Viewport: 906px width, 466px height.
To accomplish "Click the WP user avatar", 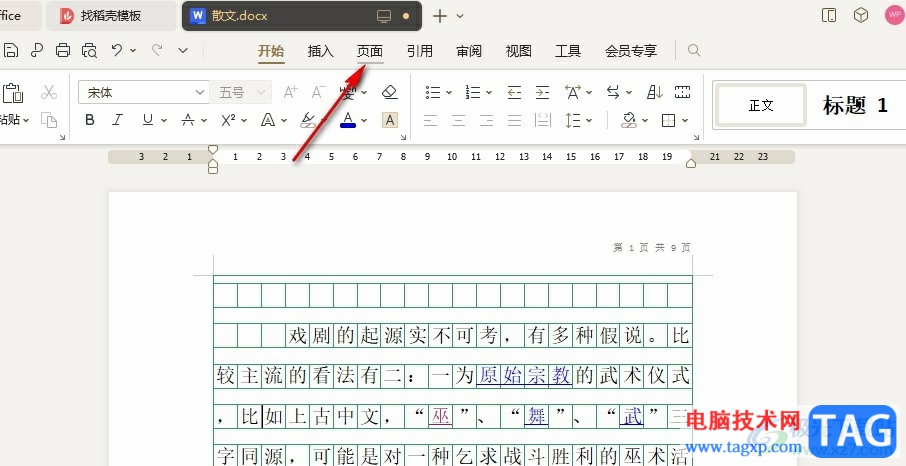I will [x=893, y=16].
